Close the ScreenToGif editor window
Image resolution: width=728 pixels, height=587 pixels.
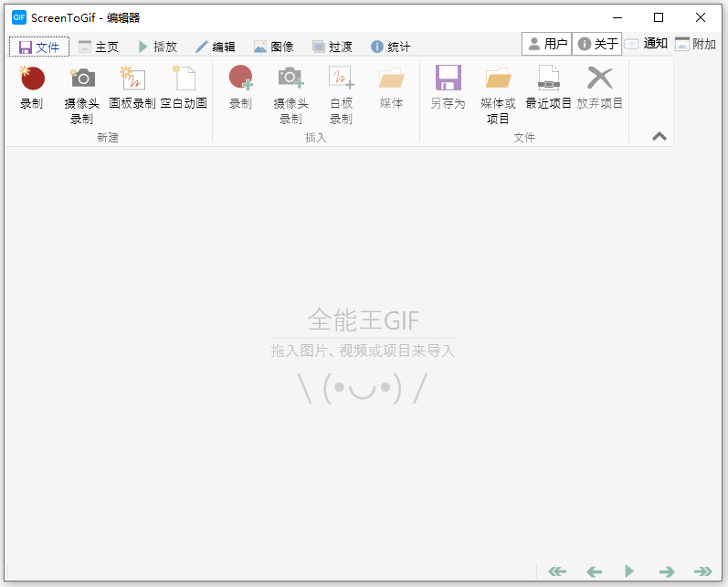click(x=701, y=17)
